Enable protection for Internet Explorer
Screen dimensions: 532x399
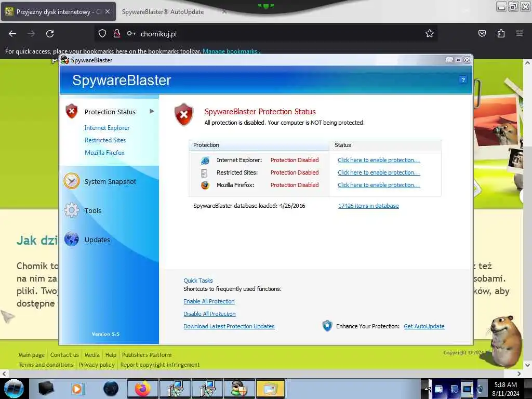coord(379,160)
